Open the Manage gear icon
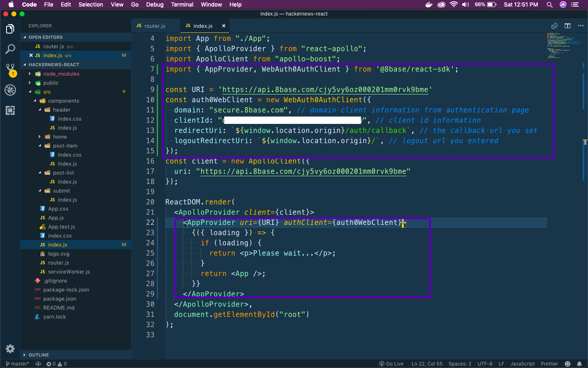The width and height of the screenshot is (588, 368). (x=10, y=349)
